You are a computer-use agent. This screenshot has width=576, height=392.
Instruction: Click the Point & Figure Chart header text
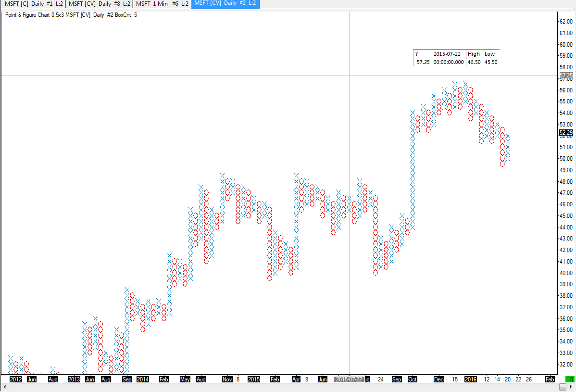[x=71, y=15]
